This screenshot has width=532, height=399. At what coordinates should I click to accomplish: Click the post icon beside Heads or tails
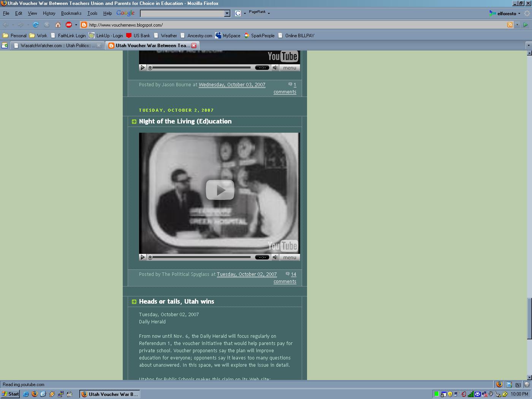click(134, 302)
